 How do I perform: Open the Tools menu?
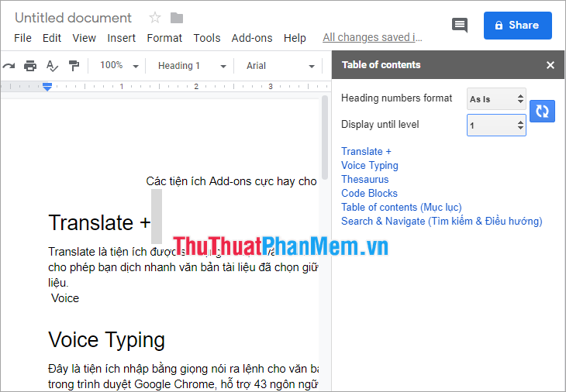(207, 38)
